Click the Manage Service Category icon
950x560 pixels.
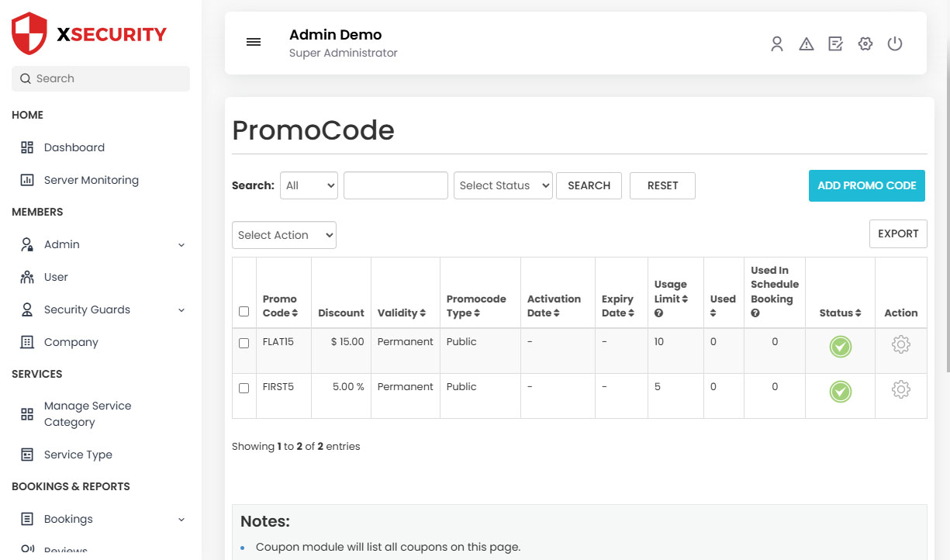(x=27, y=414)
